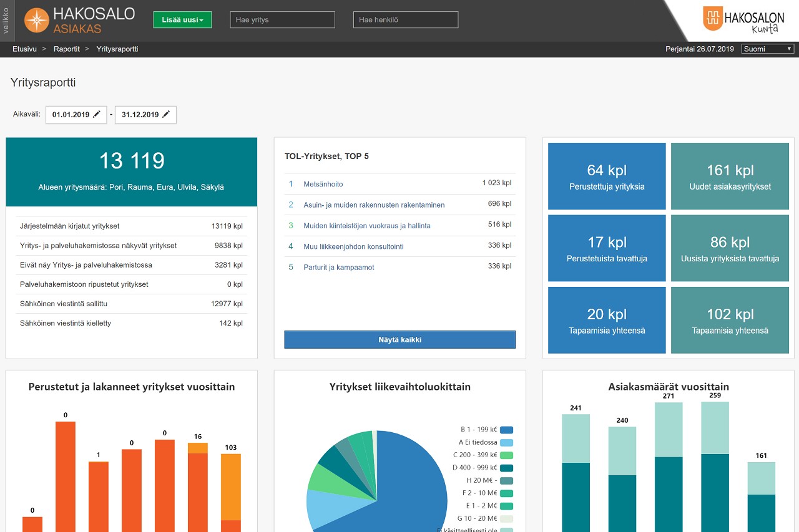
Task: Click the customer bar labeled 271
Action: 669,467
